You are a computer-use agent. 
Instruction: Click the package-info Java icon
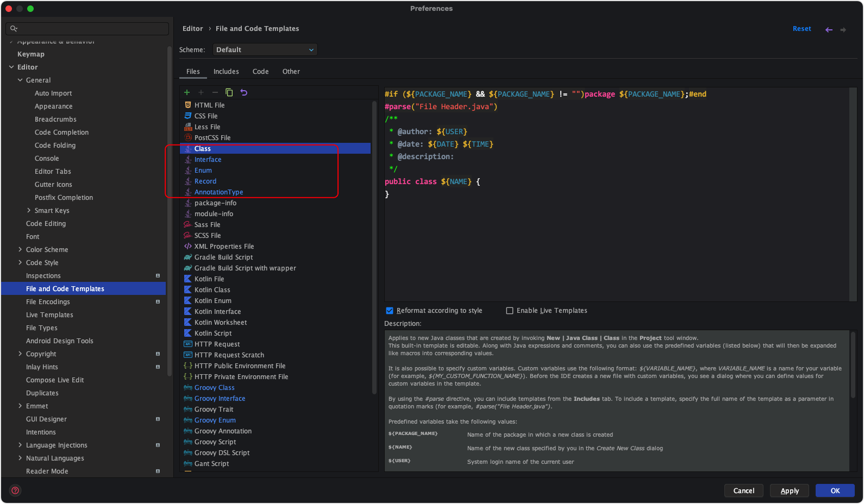188,203
